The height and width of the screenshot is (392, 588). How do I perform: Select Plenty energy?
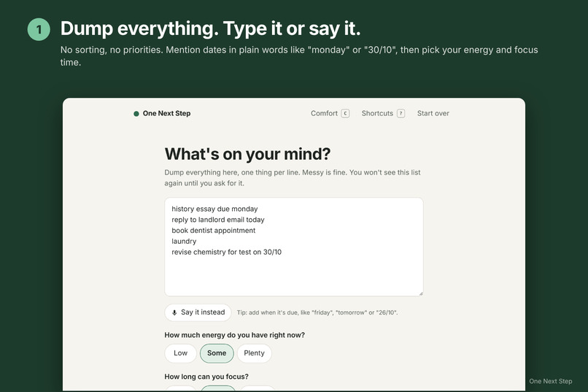tap(255, 353)
